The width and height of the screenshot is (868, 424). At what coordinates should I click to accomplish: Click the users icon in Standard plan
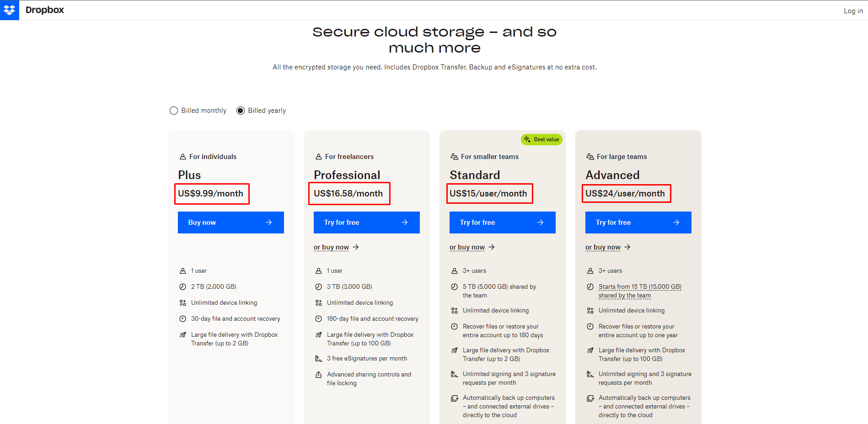pos(454,271)
